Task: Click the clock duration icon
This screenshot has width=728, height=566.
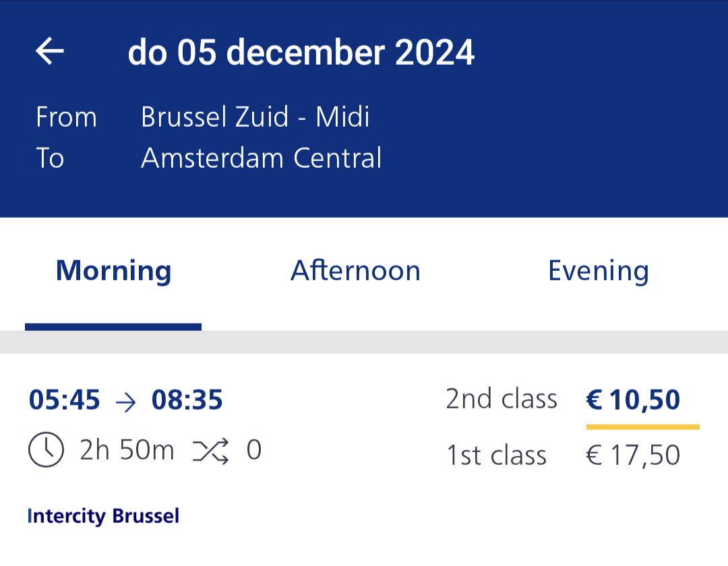Action: (x=46, y=450)
